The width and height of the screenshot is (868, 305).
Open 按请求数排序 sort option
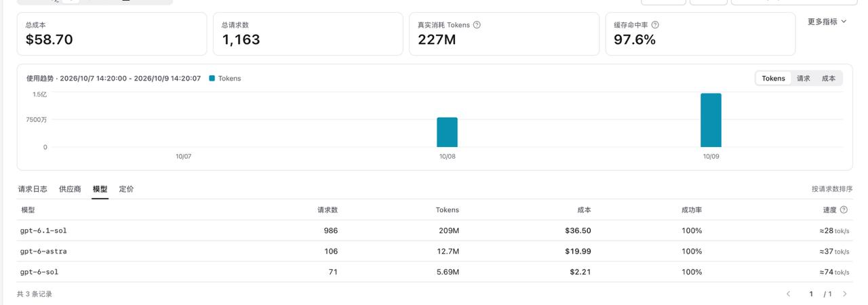(832, 189)
